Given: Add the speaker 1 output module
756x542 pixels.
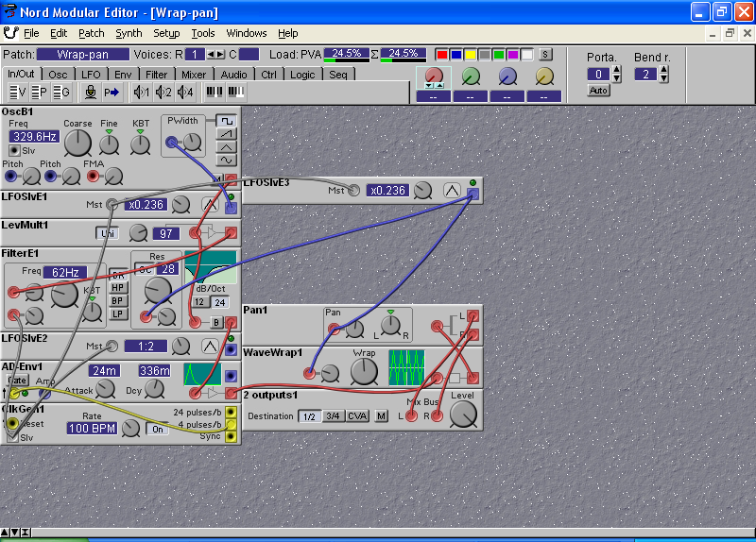Looking at the screenshot, I should pos(141,92).
